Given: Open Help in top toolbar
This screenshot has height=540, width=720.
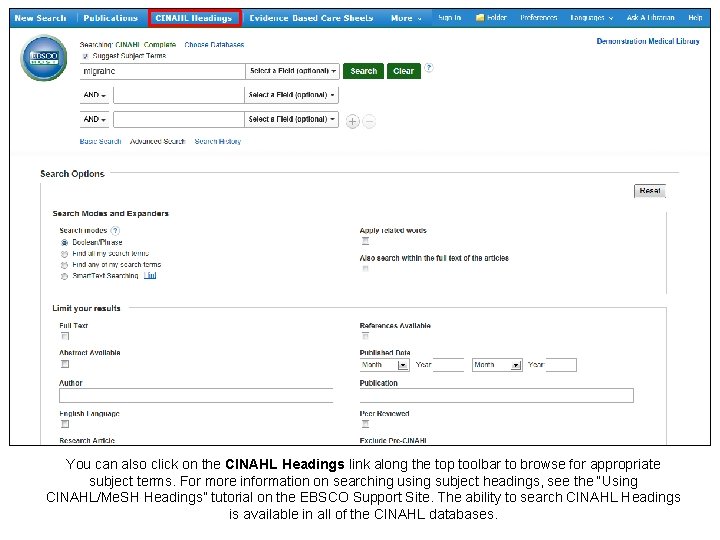Looking at the screenshot, I should click(x=695, y=17).
